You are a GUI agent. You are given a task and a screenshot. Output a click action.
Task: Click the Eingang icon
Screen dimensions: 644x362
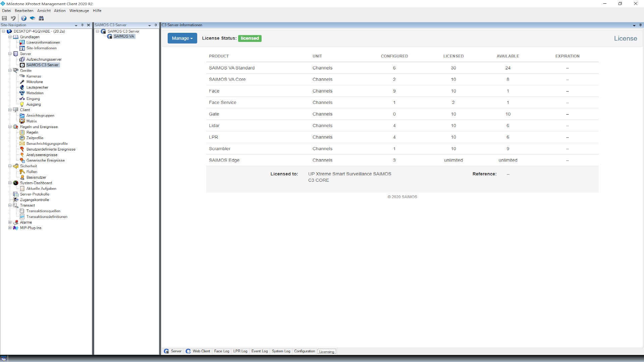click(22, 99)
